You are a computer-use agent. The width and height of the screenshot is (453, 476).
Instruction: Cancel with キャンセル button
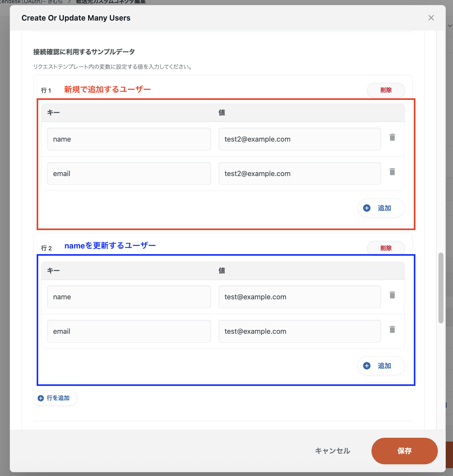[x=332, y=451]
